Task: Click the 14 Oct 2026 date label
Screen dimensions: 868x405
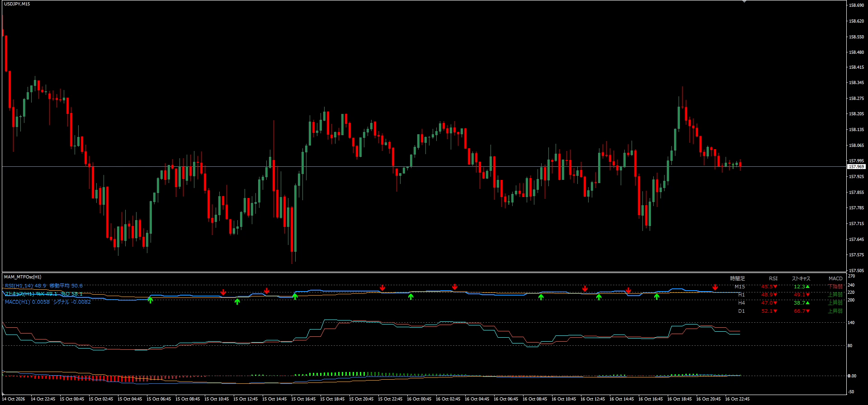Action: point(14,399)
